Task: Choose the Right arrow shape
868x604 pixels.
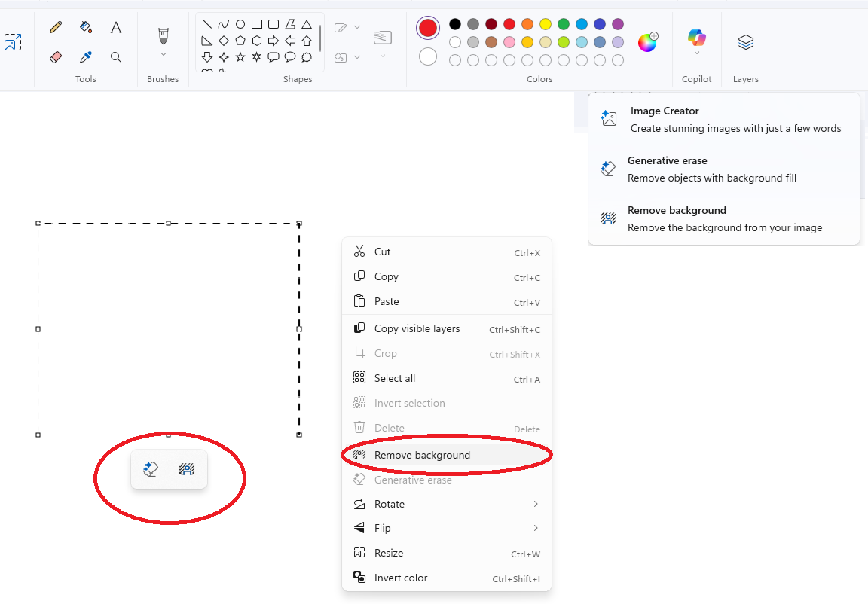Action: pyautogui.click(x=274, y=41)
